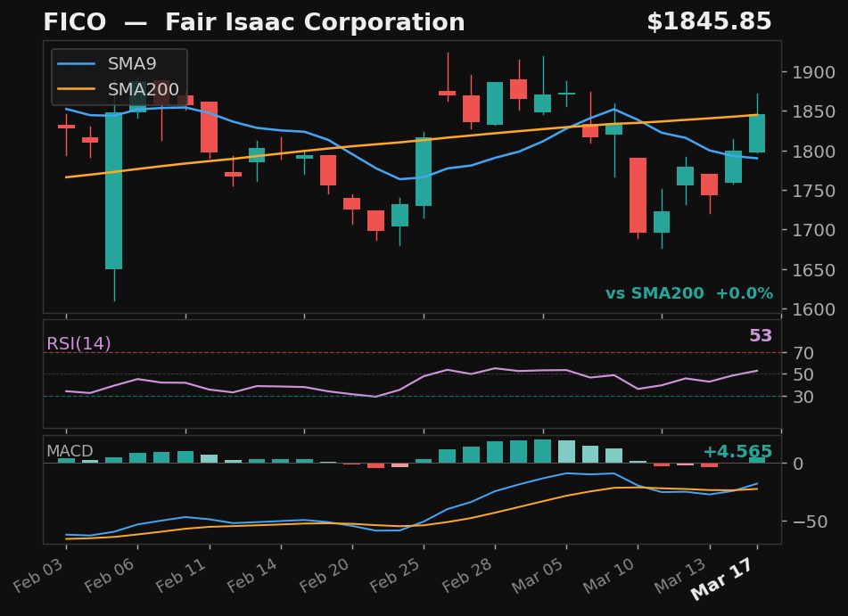This screenshot has width=848, height=616.
Task: Click the SMA200 label in the legend box
Action: tap(144, 89)
